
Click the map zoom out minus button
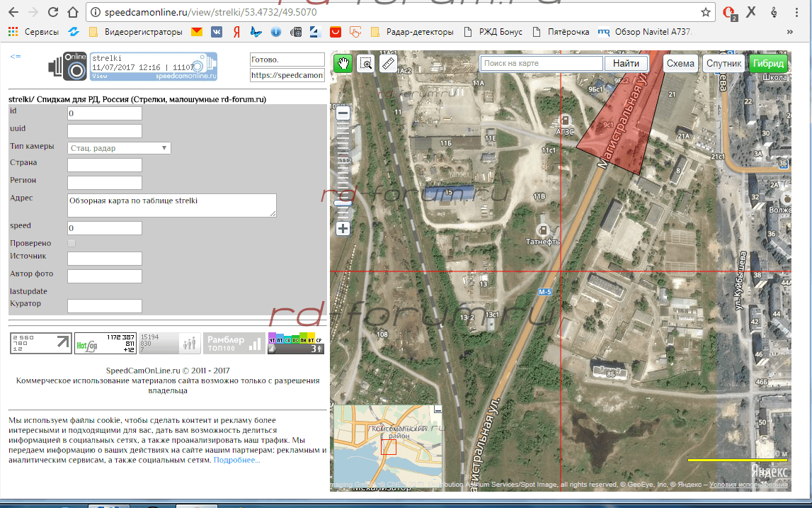(343, 113)
